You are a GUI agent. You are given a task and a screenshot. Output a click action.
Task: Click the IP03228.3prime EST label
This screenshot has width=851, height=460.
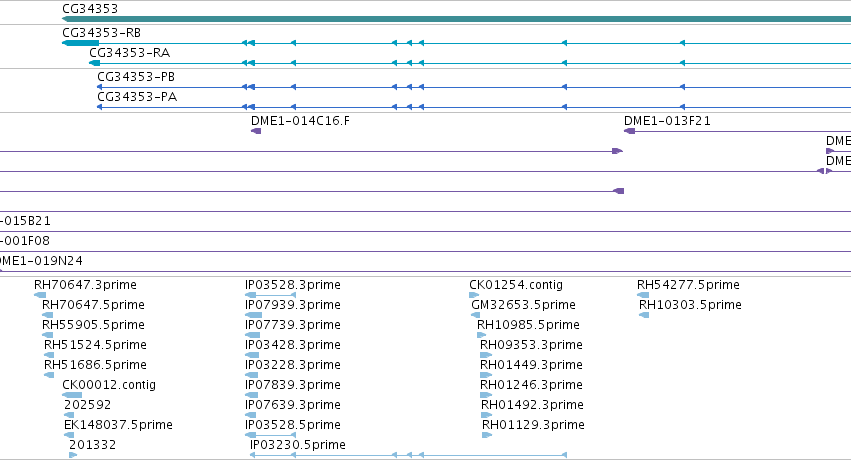pos(293,365)
